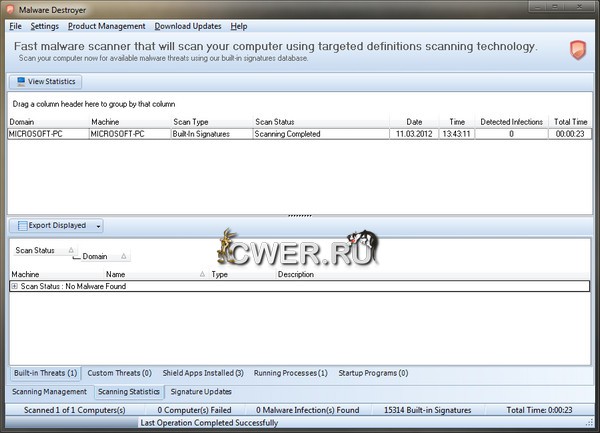Screen dimensions: 600x433
Task: Click the red shield logo icon
Action: [578, 50]
